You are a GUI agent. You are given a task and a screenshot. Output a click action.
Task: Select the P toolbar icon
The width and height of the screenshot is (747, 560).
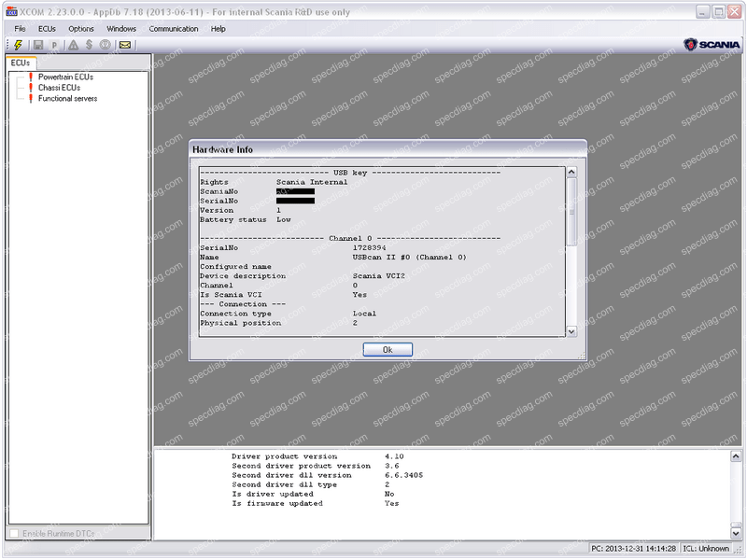55,45
